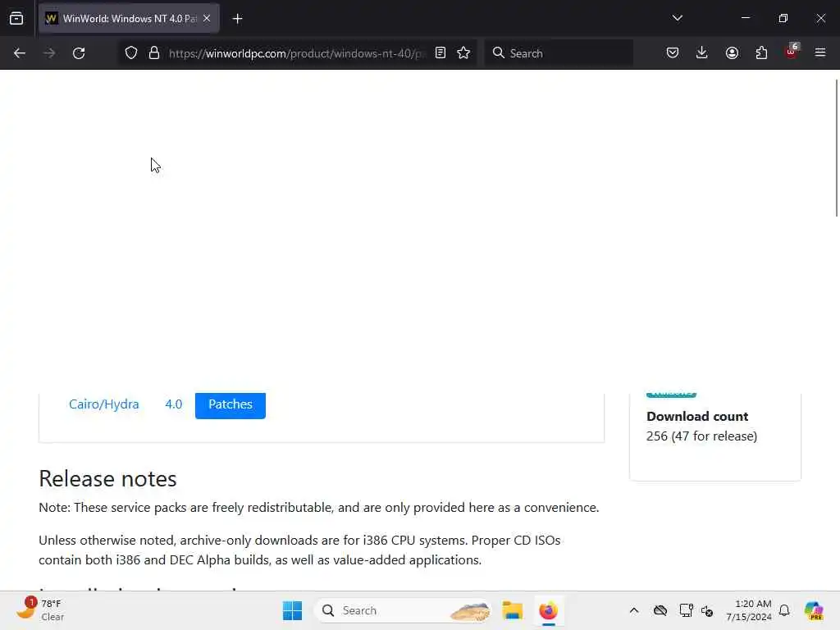Screen dimensions: 840x630
Task: Open the weather widget showing 78°F
Action: [40, 610]
